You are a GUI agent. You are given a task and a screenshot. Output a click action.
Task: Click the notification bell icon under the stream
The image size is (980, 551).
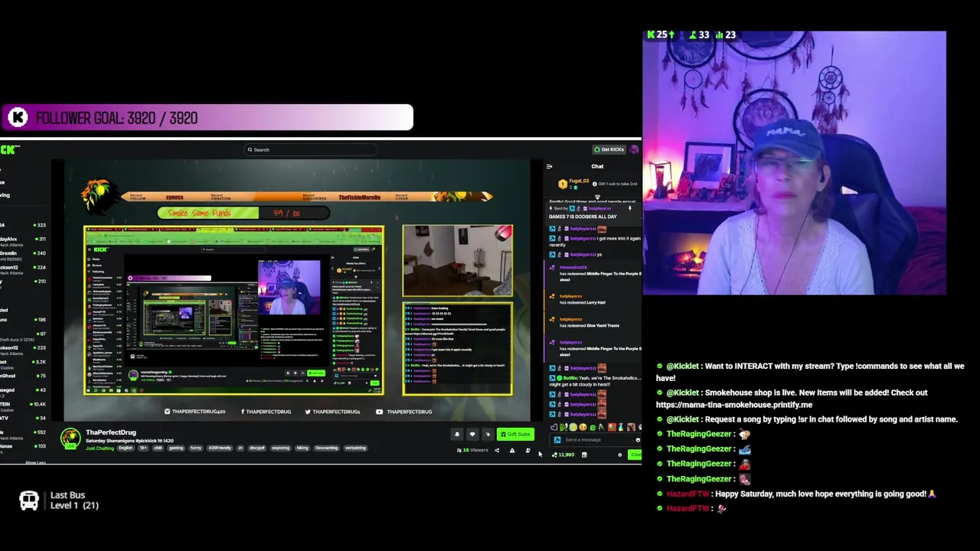(457, 434)
